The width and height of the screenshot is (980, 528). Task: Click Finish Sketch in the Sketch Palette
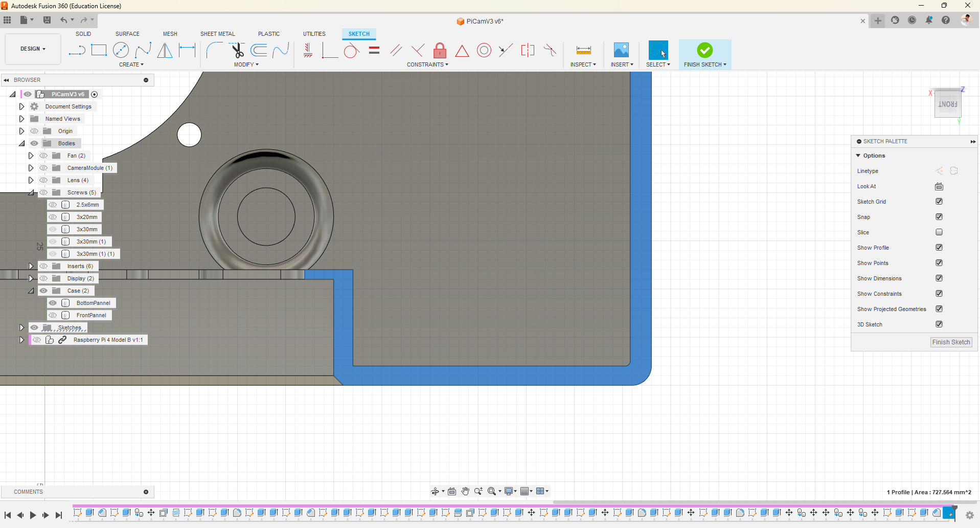951,342
